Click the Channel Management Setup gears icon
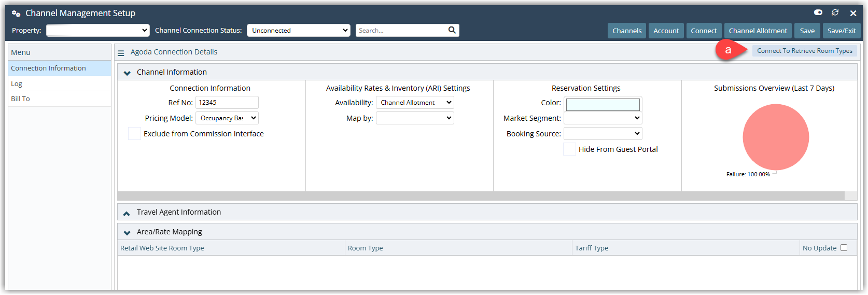The width and height of the screenshot is (868, 295). tap(16, 13)
